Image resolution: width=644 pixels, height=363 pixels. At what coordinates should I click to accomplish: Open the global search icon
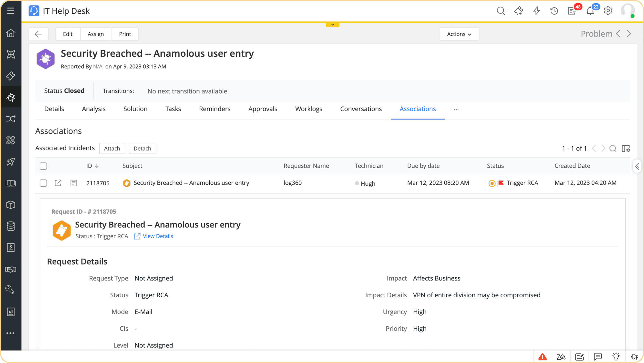pos(501,11)
